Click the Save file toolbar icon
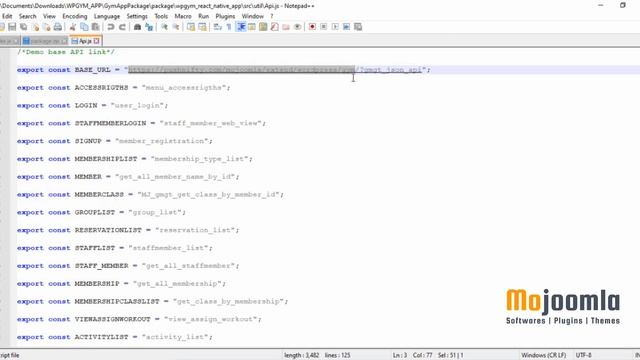The image size is (640, 360). [12, 27]
